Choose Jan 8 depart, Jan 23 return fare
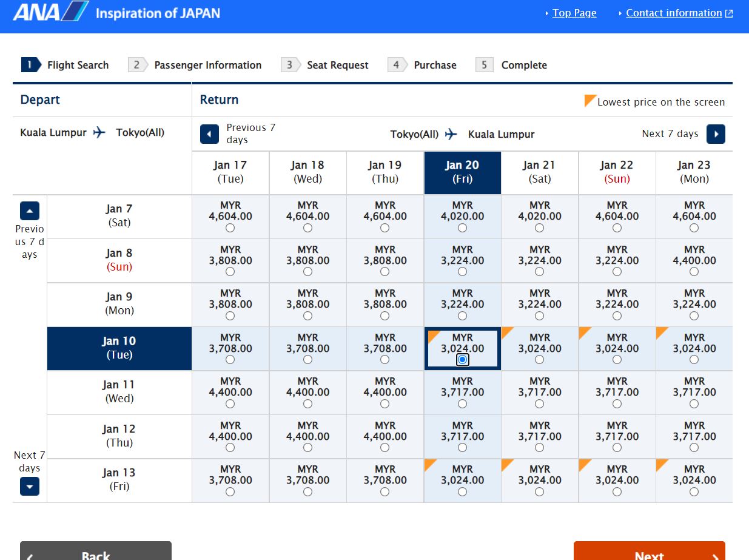The width and height of the screenshot is (749, 560). (694, 272)
